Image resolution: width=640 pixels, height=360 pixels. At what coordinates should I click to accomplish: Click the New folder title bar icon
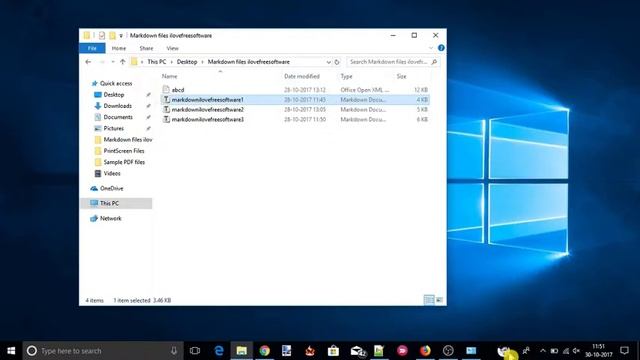(x=112, y=36)
